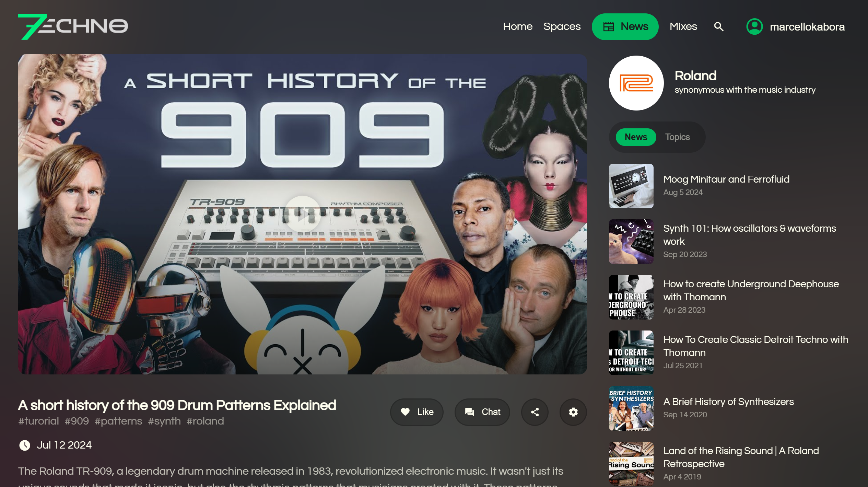868x487 pixels.
Task: Open Land of the Rising Sound thumbnail
Action: (x=631, y=464)
